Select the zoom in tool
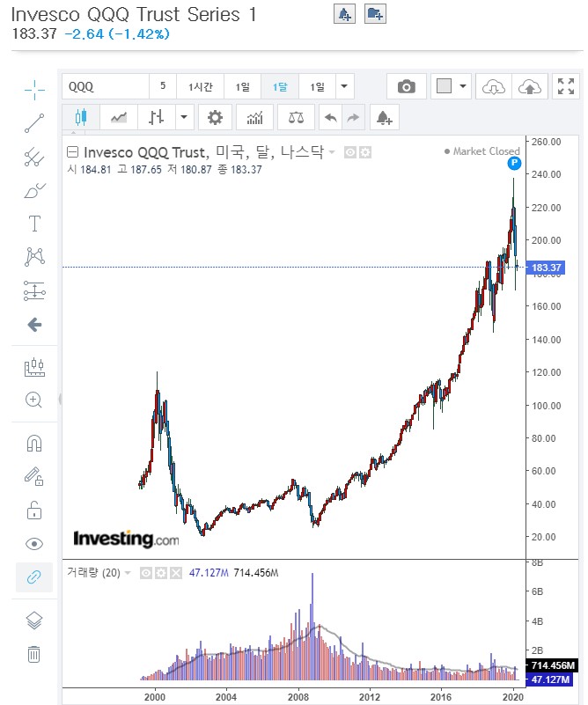 click(x=34, y=400)
